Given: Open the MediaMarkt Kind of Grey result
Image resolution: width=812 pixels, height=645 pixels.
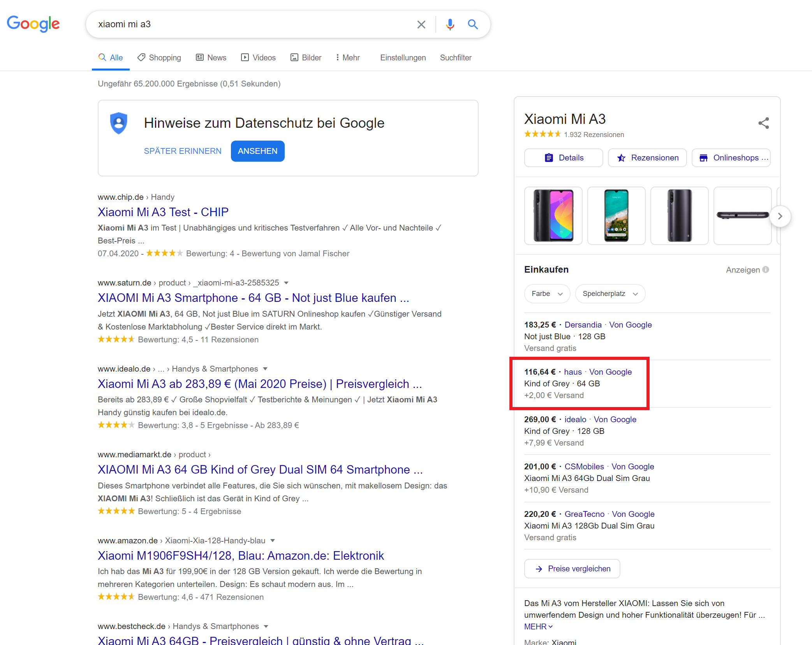Looking at the screenshot, I should click(260, 469).
